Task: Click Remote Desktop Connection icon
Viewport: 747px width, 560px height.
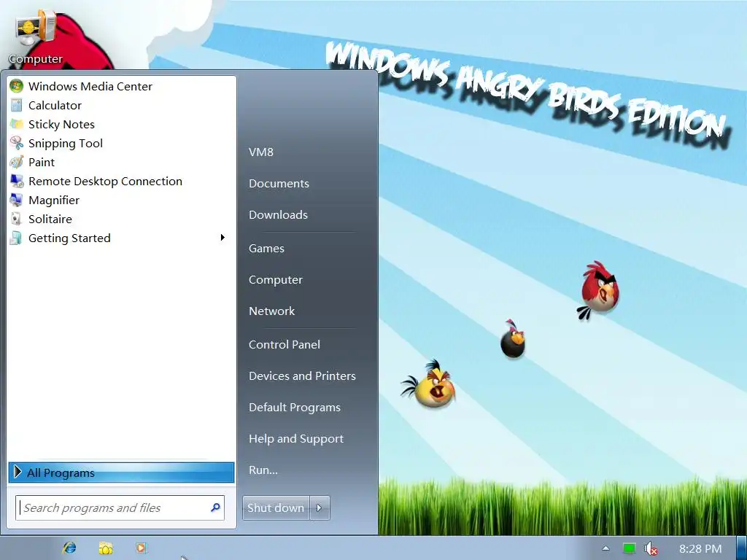Action: (x=16, y=182)
